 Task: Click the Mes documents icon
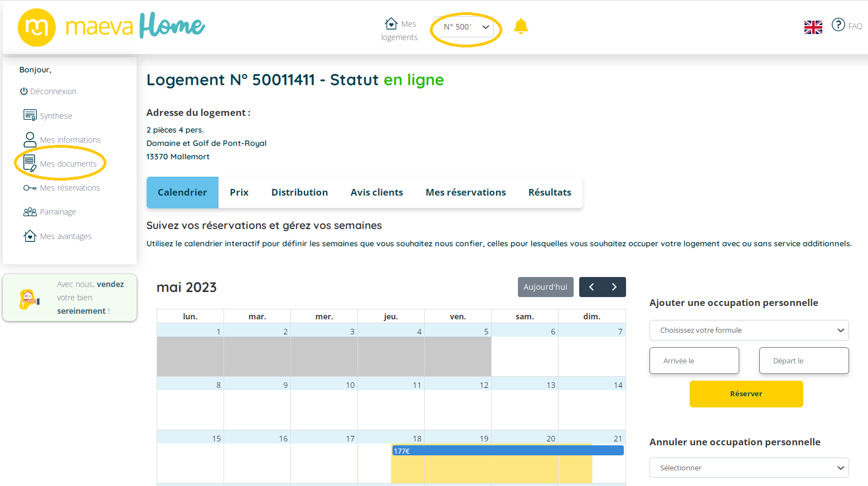[x=30, y=163]
